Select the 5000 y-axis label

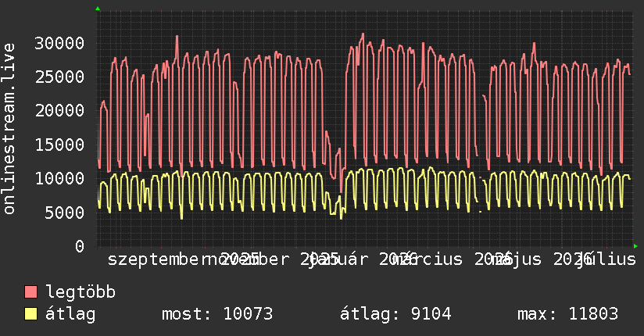(x=65, y=213)
